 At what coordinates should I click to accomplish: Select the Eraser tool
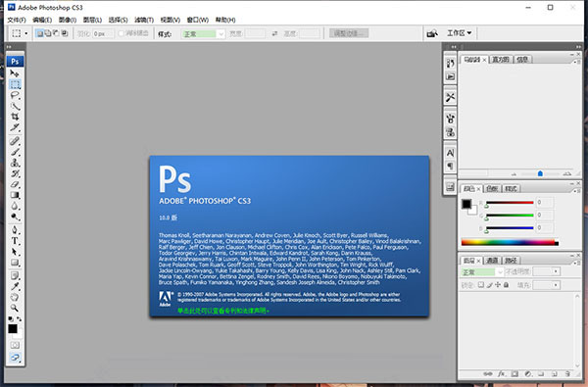15,184
